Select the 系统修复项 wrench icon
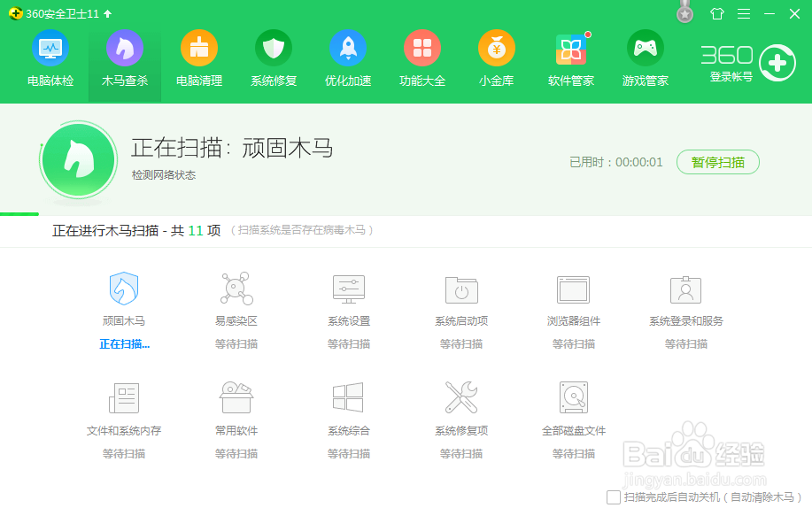 click(461, 397)
